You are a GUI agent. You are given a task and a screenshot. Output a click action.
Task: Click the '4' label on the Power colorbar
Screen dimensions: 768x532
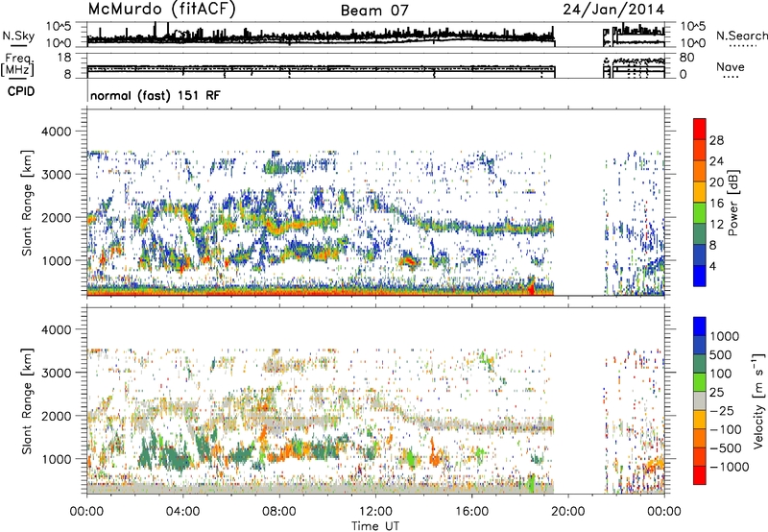[713, 267]
